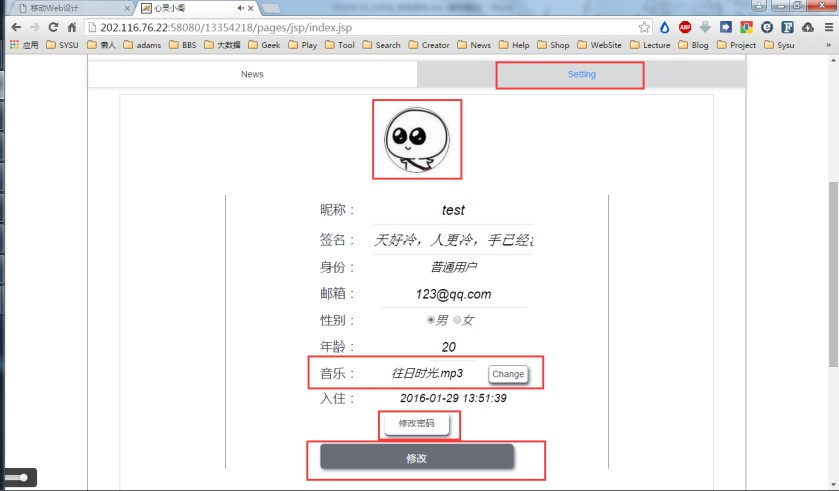839x491 pixels.
Task: Click the gray download-arrow extension icon
Action: (x=705, y=27)
